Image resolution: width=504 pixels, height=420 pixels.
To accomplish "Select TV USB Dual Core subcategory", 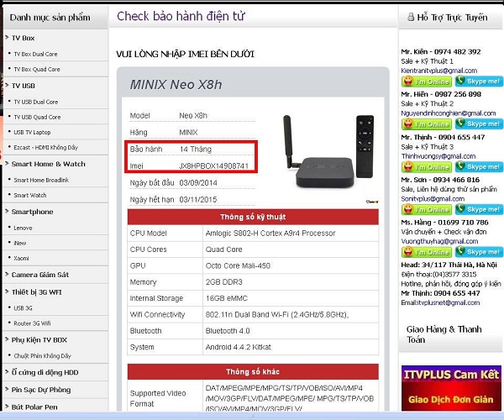I will point(36,102).
